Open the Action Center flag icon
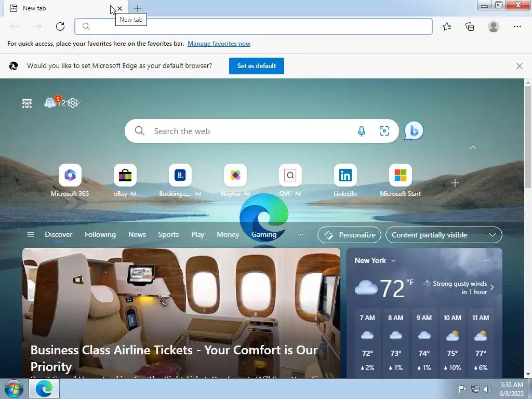Viewport: 532px width, 399px height. tap(462, 389)
